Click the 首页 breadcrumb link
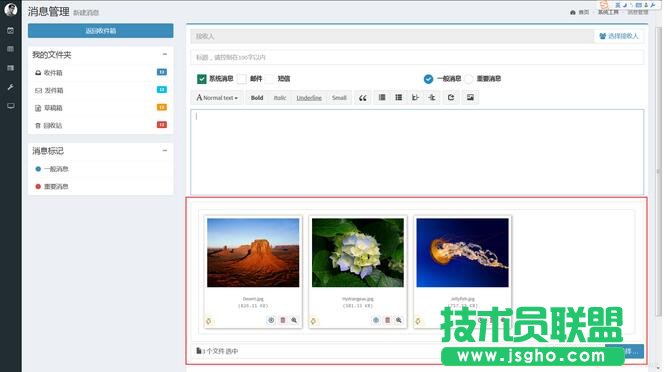The width and height of the screenshot is (668, 372). pyautogui.click(x=580, y=12)
